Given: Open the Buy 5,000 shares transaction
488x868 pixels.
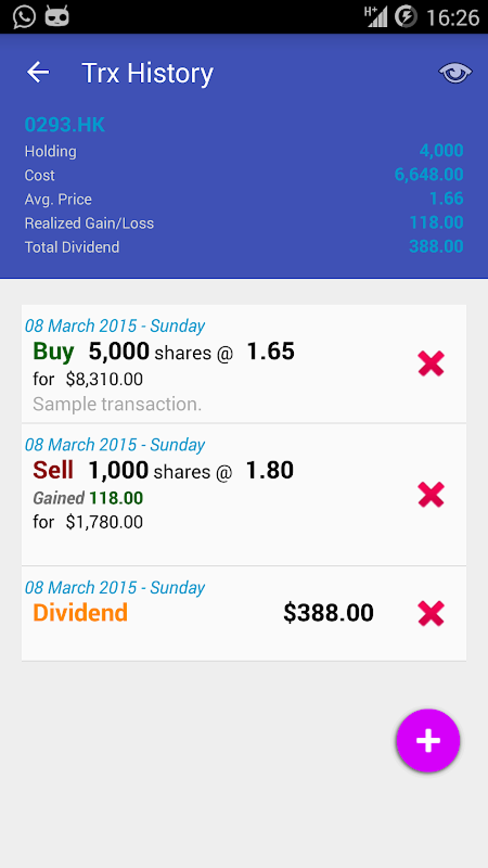Looking at the screenshot, I should [x=191, y=364].
